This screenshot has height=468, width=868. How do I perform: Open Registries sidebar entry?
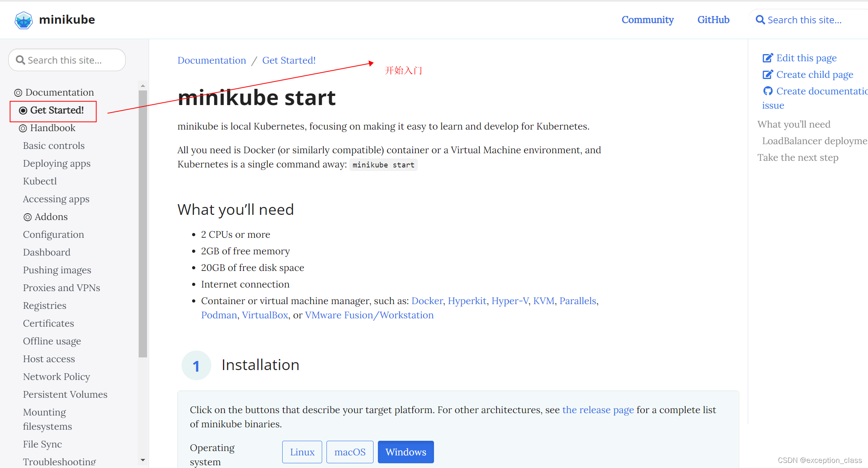point(45,306)
